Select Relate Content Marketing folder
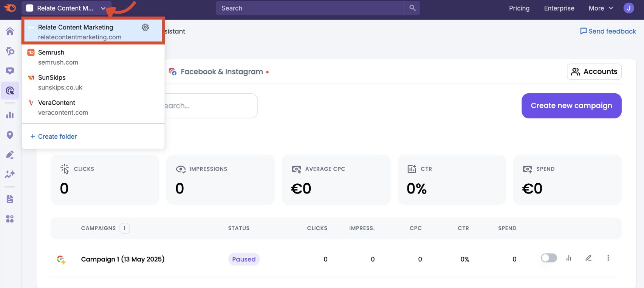The width and height of the screenshot is (644, 288). (x=93, y=31)
